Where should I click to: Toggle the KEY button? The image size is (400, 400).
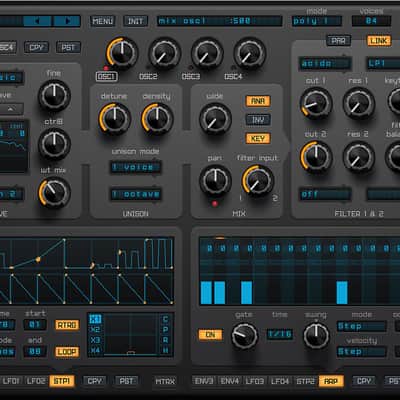pos(258,138)
